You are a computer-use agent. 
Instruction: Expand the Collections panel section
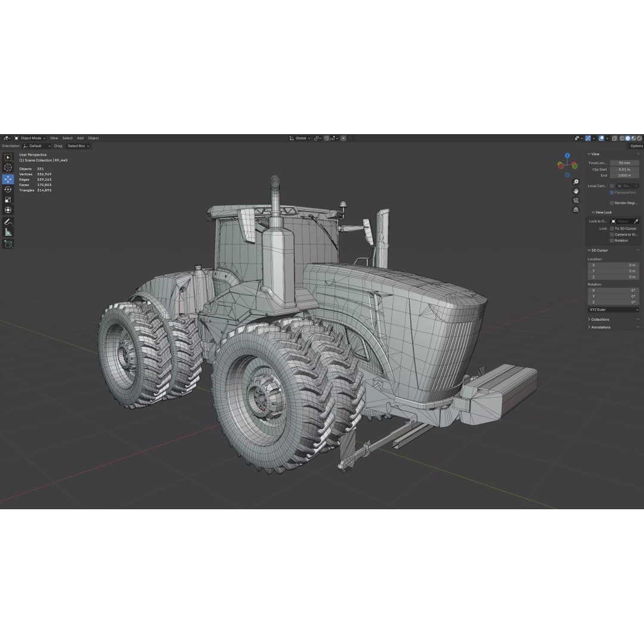pyautogui.click(x=599, y=319)
